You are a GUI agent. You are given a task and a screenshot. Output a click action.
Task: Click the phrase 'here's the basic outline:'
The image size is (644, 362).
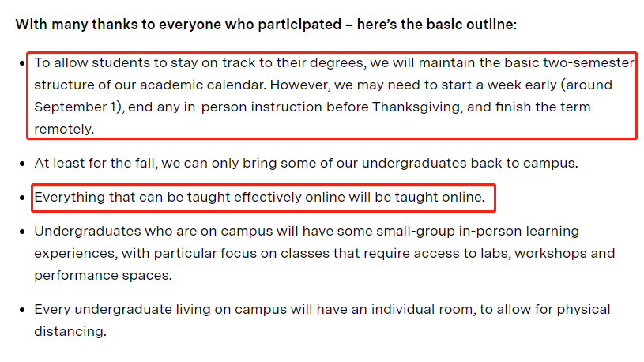(x=437, y=25)
